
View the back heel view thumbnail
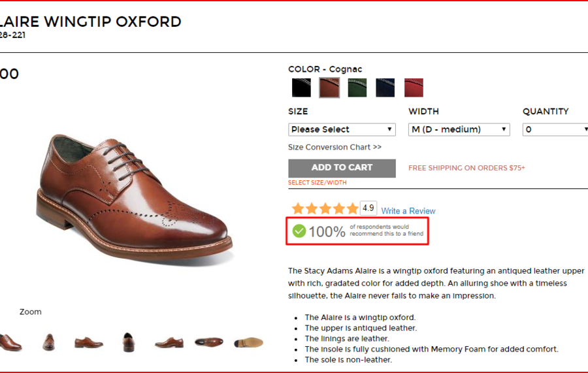128,342
